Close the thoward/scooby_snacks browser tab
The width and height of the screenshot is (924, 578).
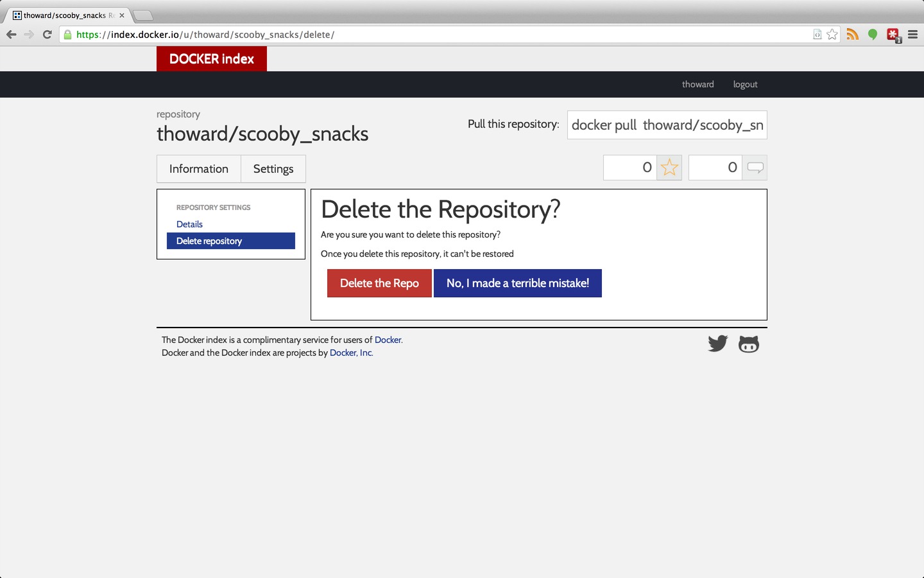pos(122,15)
